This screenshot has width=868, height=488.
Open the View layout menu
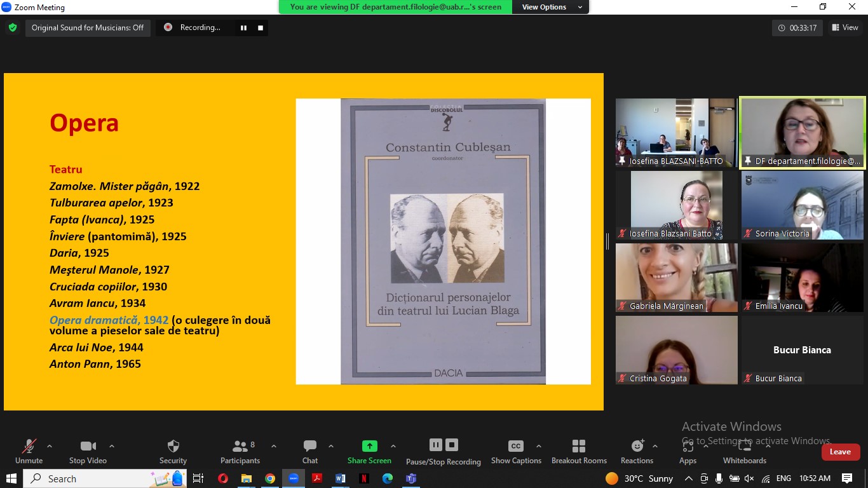844,27
